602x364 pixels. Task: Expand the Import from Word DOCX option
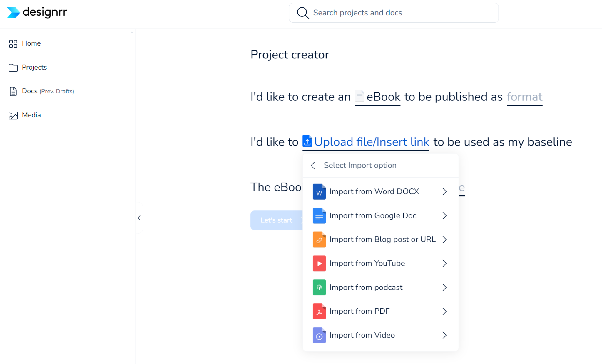point(444,191)
